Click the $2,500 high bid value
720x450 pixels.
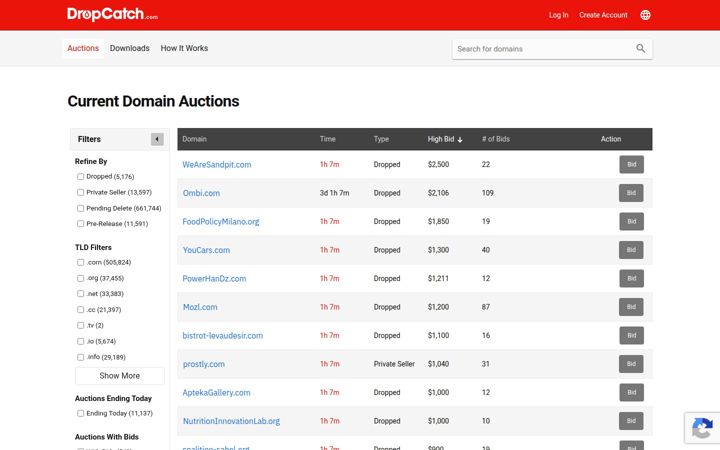[438, 164]
